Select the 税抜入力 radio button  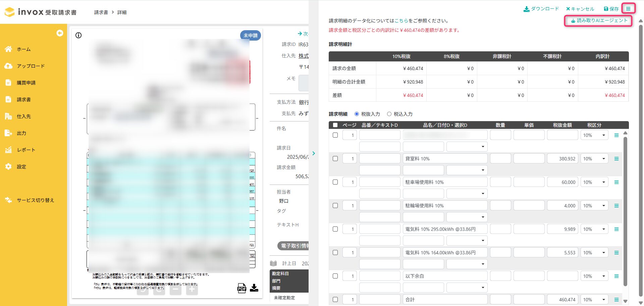click(357, 114)
